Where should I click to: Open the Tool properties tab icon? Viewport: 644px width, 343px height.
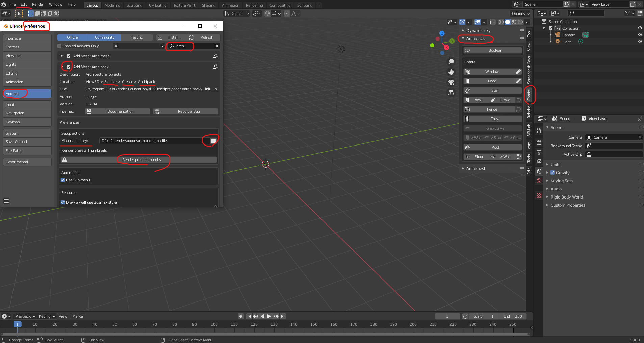(x=539, y=130)
